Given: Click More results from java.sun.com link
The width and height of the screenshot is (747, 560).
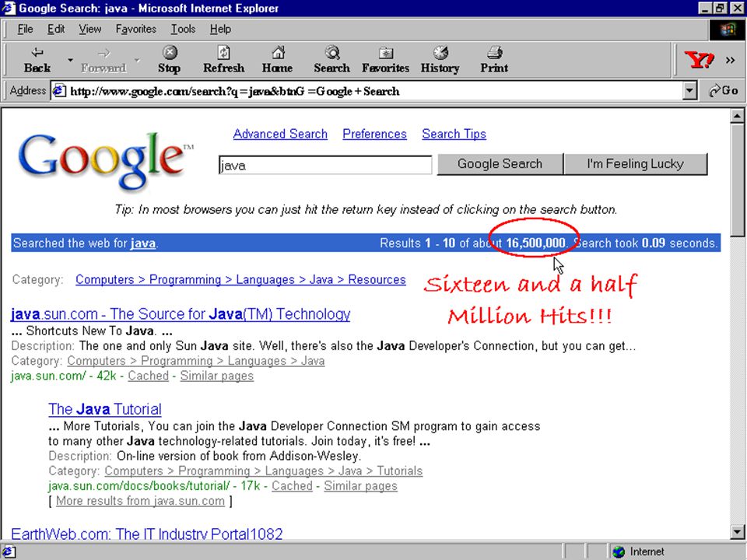Looking at the screenshot, I should click(140, 501).
